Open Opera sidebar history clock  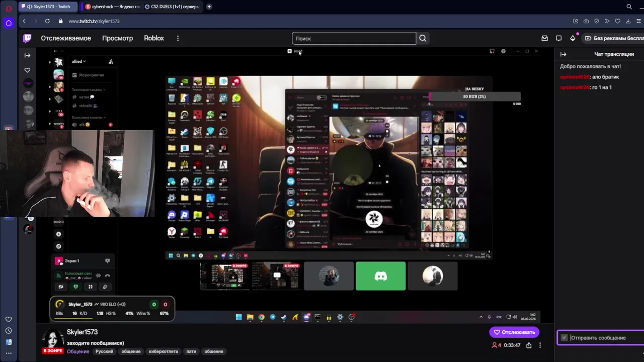coord(9,331)
